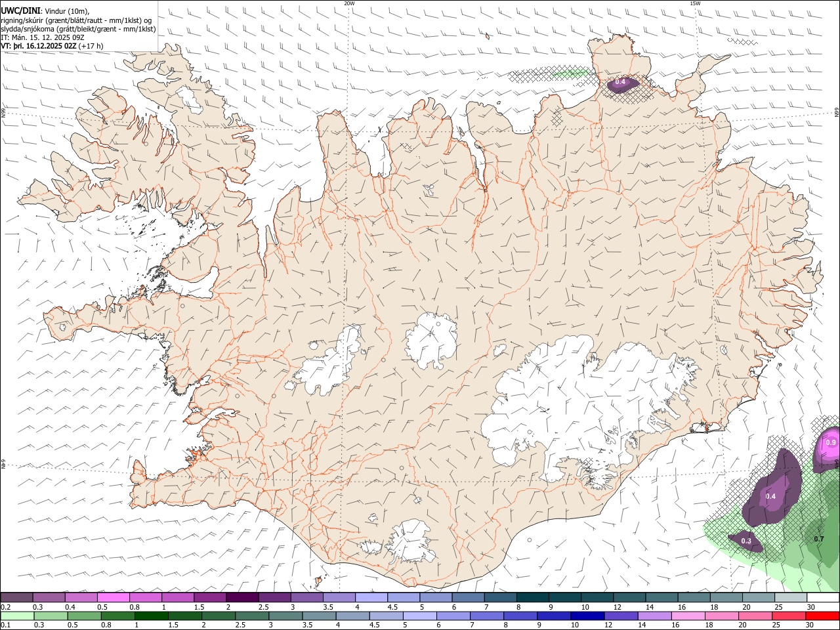Pick the pale green 0.1 swatch, bottom legend row
The image size is (840, 630).
tap(17, 616)
